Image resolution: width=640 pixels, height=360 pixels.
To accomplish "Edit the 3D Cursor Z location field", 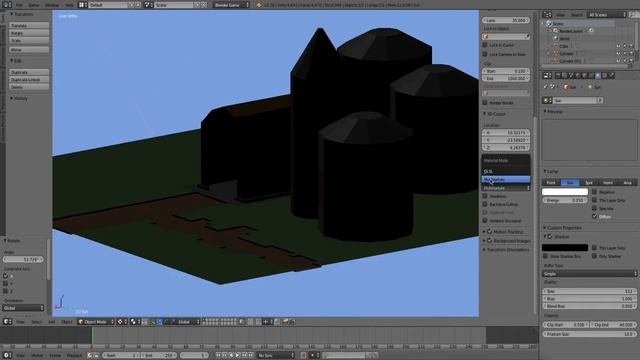I will [506, 147].
